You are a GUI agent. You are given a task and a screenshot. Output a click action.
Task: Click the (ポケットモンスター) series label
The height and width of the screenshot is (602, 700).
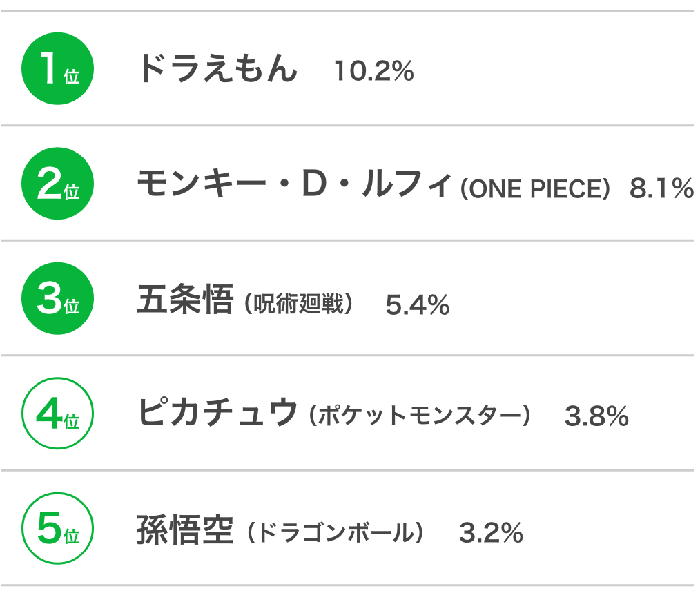pyautogui.click(x=420, y=416)
